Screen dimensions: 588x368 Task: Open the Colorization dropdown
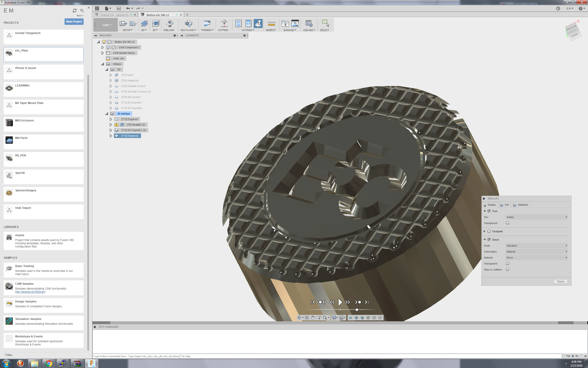point(537,252)
